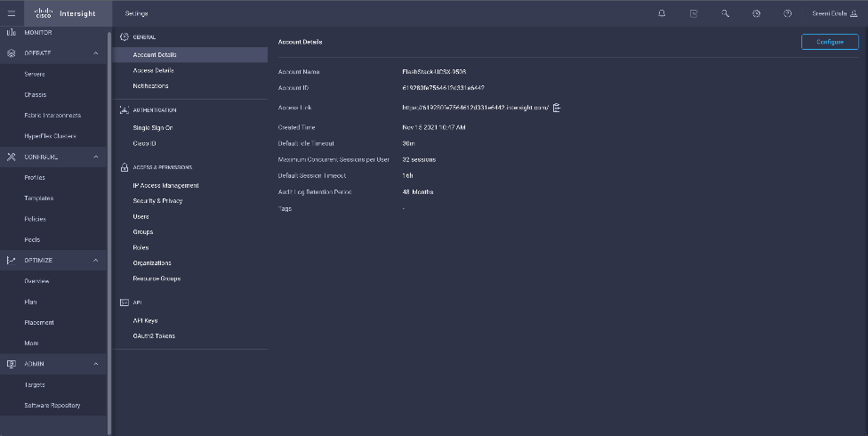Open the hamburger navigation menu

pos(11,13)
